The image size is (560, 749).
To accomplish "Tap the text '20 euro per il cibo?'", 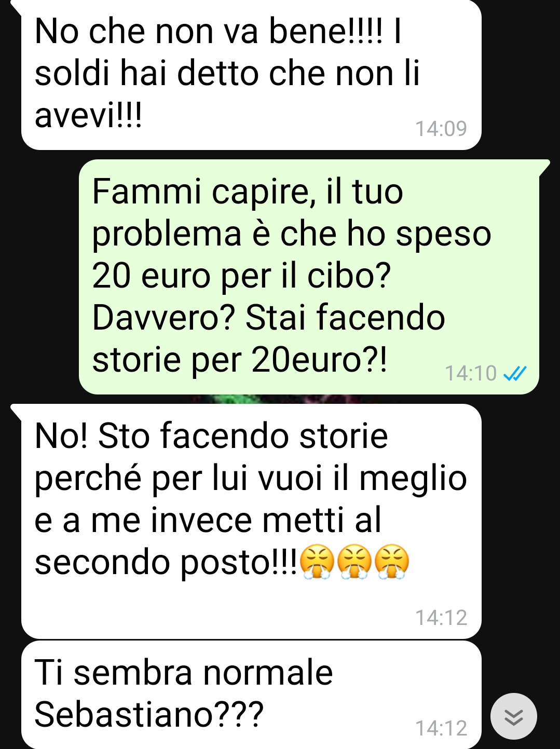I will [x=241, y=276].
